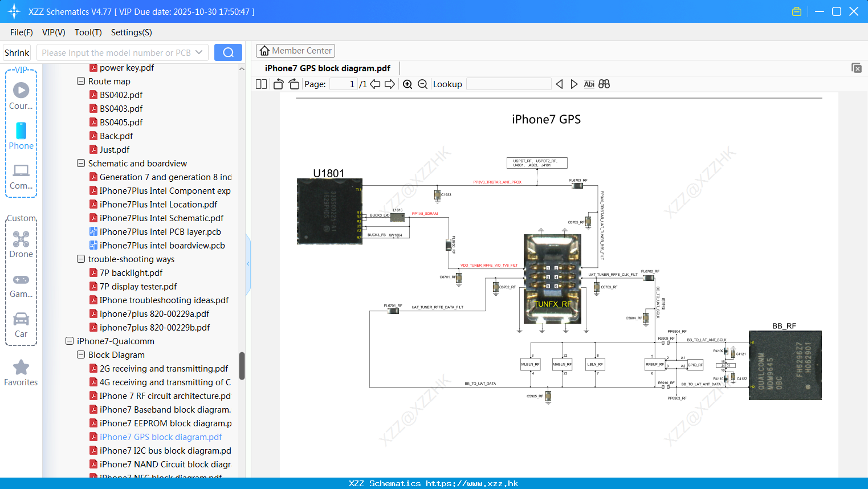Toggle the Abi match-text option
This screenshot has width=868, height=489.
(x=589, y=84)
